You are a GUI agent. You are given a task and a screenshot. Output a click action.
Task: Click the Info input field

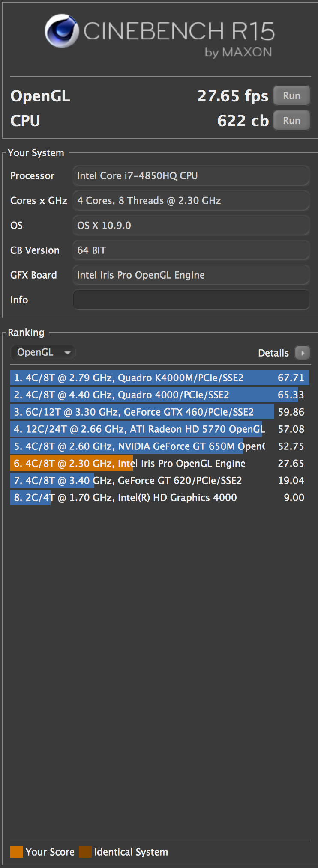pyautogui.click(x=191, y=300)
